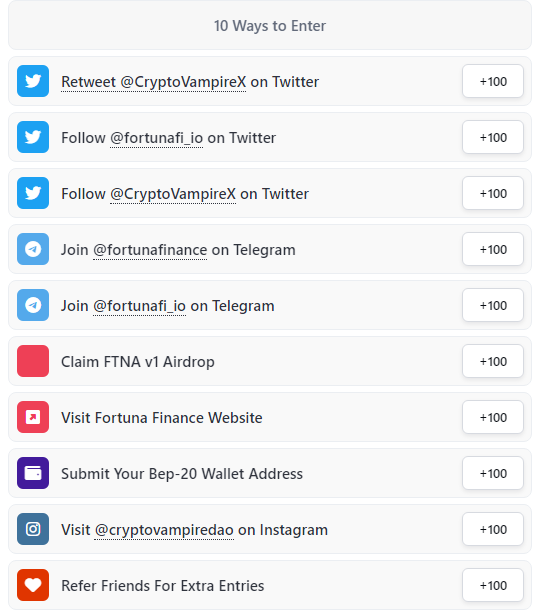Click Twitter icon next to Follow @fortunafi_io
This screenshot has width=540, height=616.
click(33, 137)
